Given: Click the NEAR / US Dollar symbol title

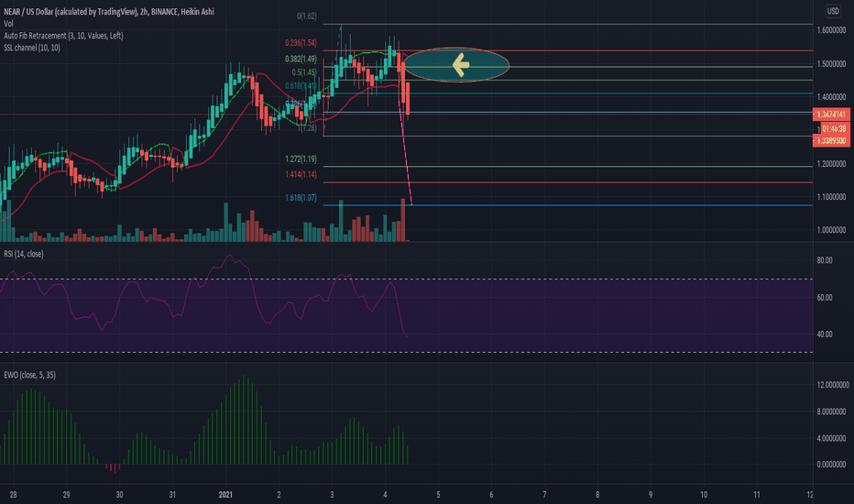Looking at the screenshot, I should (109, 11).
